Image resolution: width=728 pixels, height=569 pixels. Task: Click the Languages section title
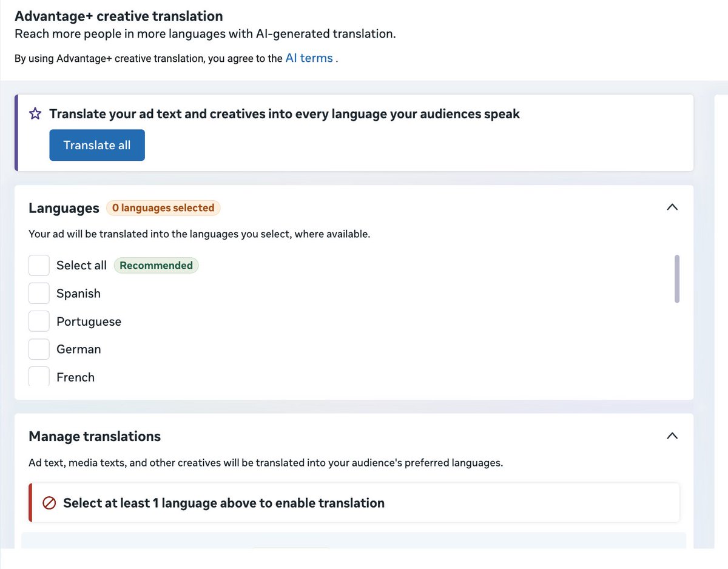(x=64, y=208)
